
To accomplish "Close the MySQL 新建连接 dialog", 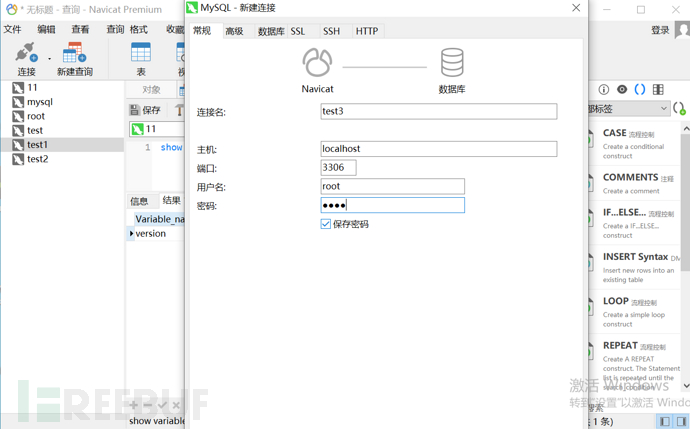I will 576,8.
